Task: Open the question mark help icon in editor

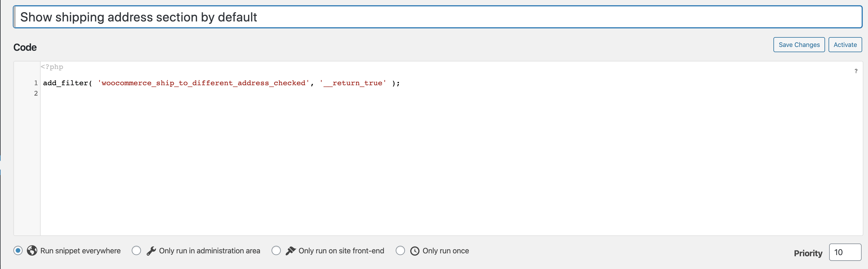Action: tap(856, 71)
